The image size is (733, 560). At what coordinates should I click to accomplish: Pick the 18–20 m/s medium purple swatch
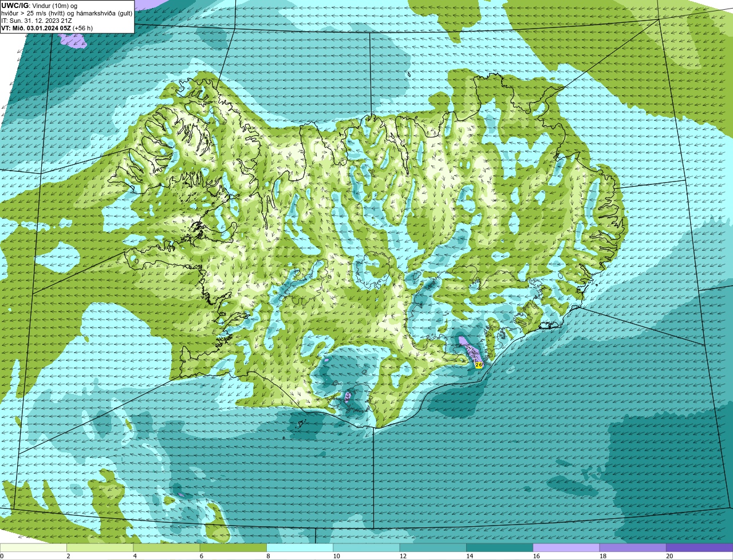(633, 547)
